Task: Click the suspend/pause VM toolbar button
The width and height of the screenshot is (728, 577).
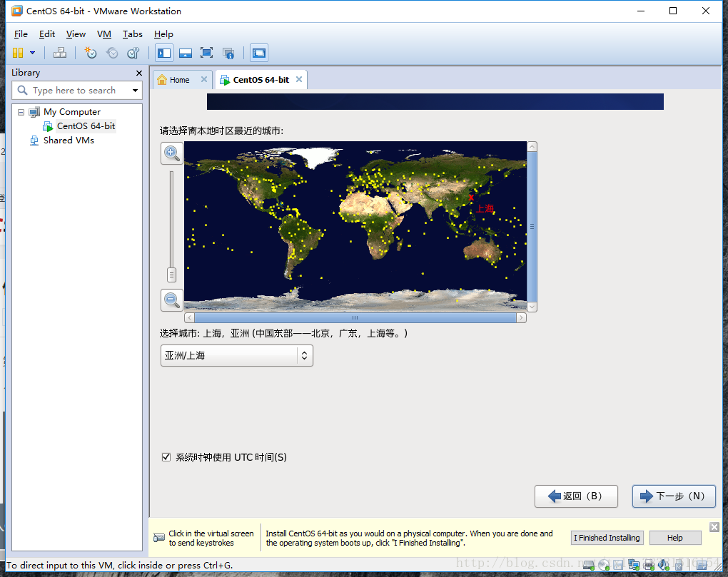Action: coord(18,53)
